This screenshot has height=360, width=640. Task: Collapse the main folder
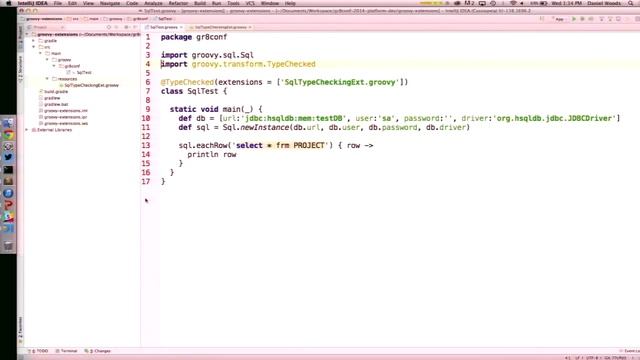(40, 53)
